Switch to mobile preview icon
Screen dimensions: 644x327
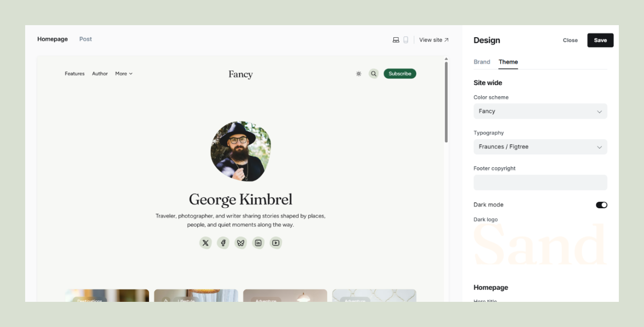point(406,40)
